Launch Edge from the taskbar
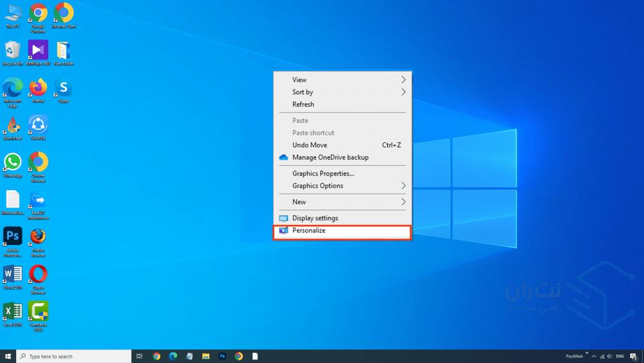Image resolution: width=644 pixels, height=363 pixels. point(173,357)
